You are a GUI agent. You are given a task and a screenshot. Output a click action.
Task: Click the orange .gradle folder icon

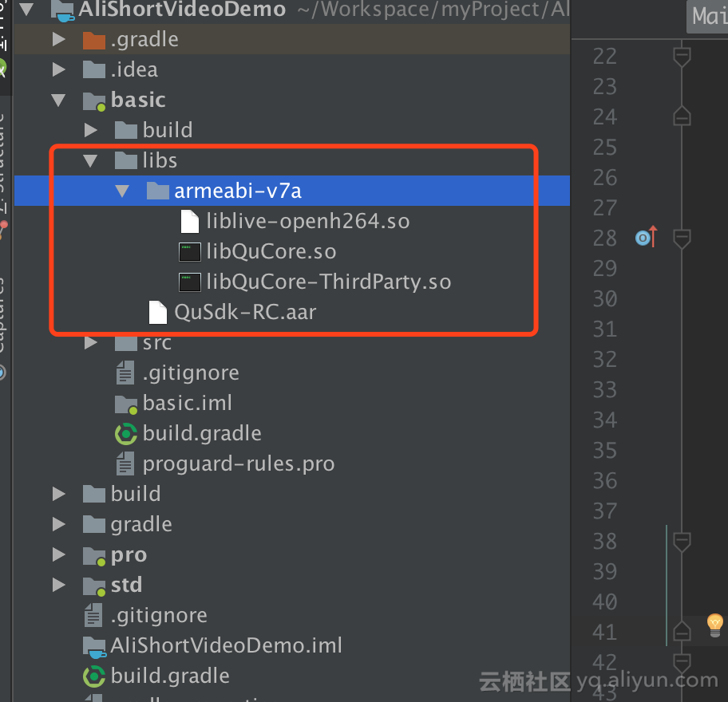pos(94,40)
